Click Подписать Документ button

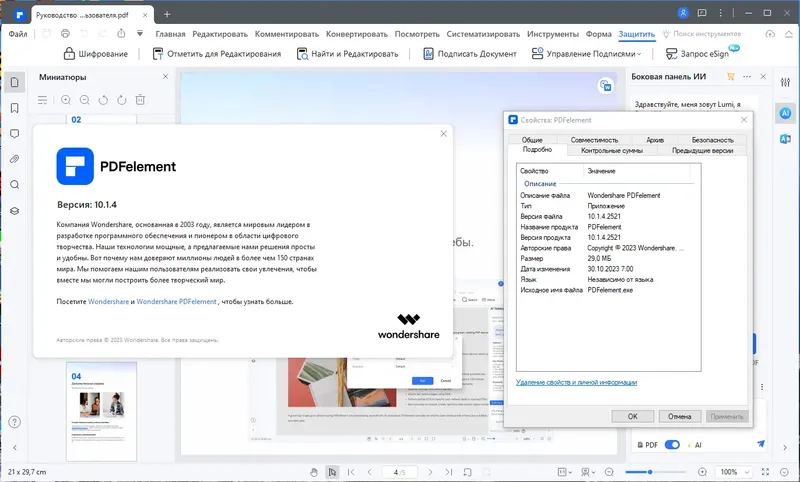(x=470, y=54)
